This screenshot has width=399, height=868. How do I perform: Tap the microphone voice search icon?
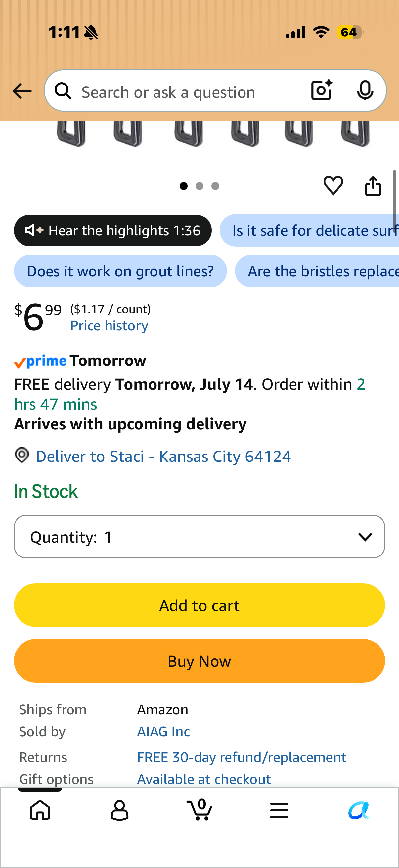(x=365, y=90)
